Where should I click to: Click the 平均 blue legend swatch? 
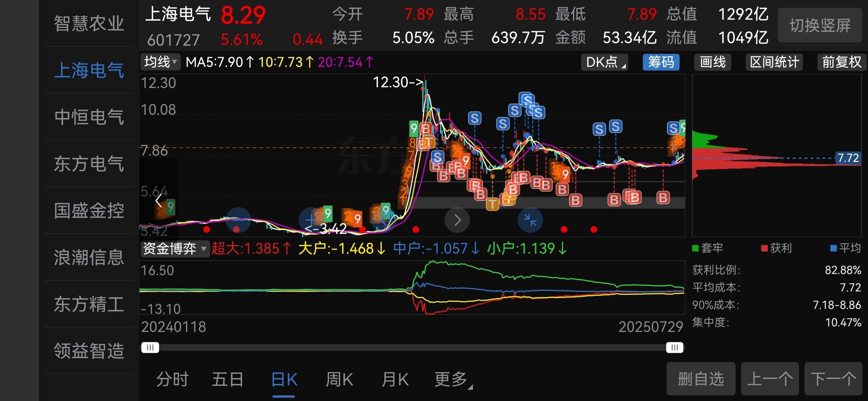tap(834, 248)
